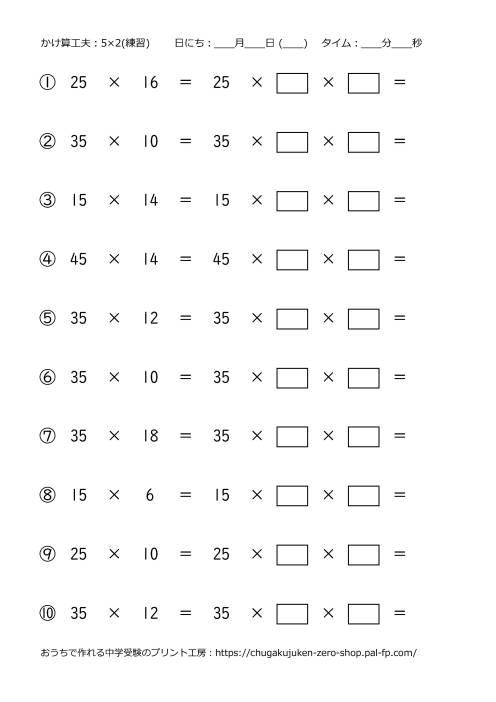Image resolution: width=496 pixels, height=702 pixels.
Task: Click the minutes blank before 分
Action: [x=371, y=44]
